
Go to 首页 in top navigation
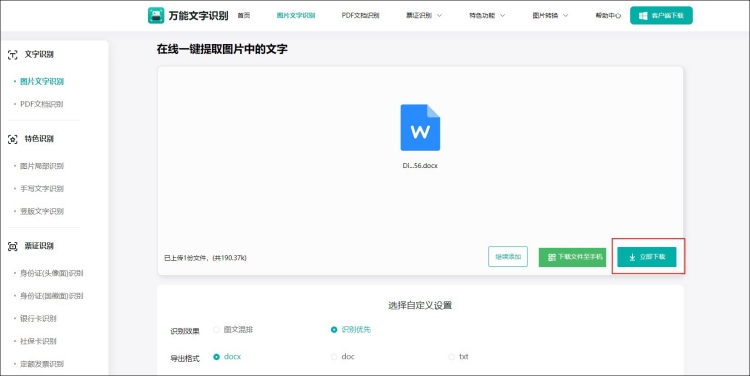pos(244,15)
